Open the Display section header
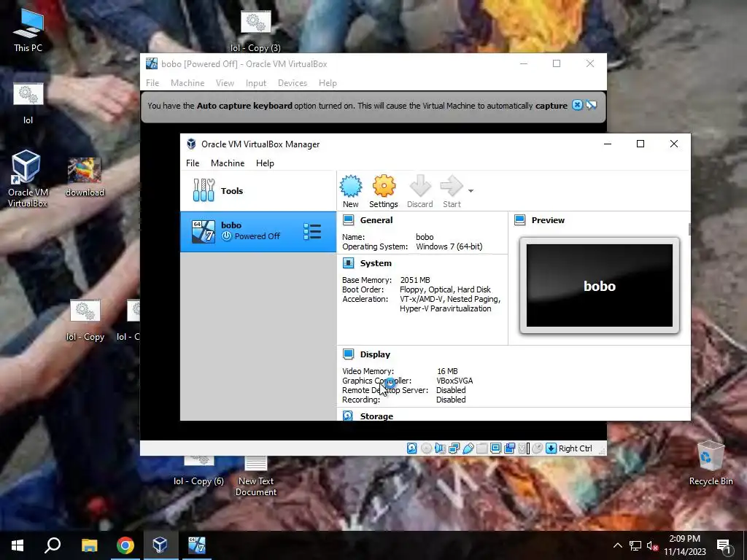This screenshot has height=560, width=747. 375,354
